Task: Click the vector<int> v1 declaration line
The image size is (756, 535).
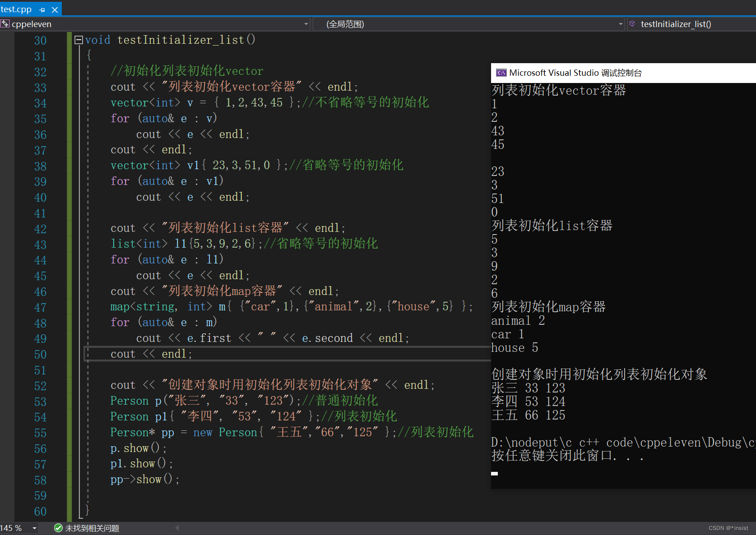Action: click(x=257, y=165)
